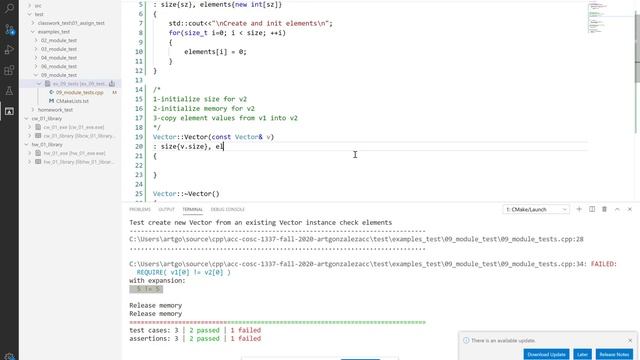Open the Extensions view

coord(9,70)
